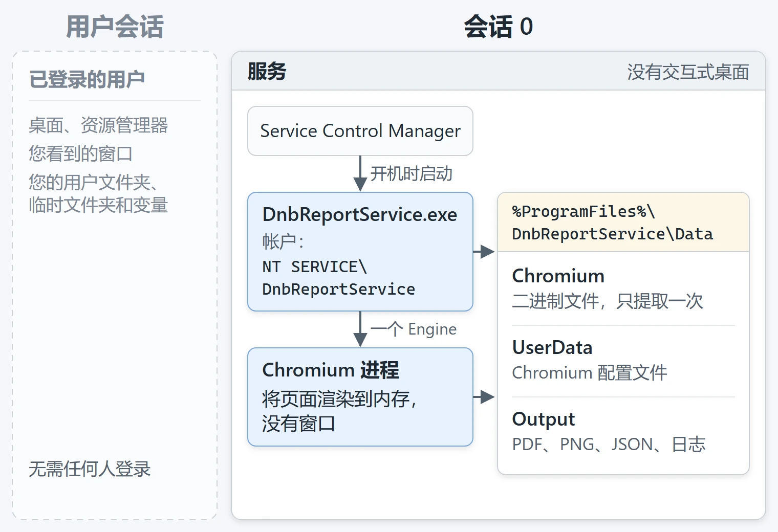The height and width of the screenshot is (532, 778).
Task: Click the 您看到的窗口 line
Action: coord(81,153)
